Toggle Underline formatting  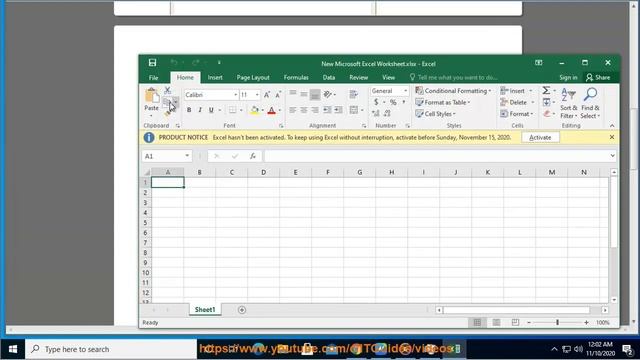(x=211, y=110)
